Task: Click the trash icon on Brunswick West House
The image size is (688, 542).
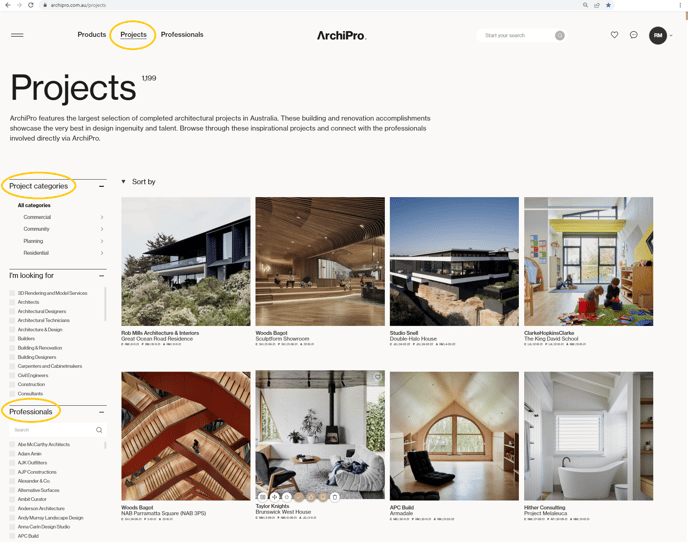Action: 335,497
